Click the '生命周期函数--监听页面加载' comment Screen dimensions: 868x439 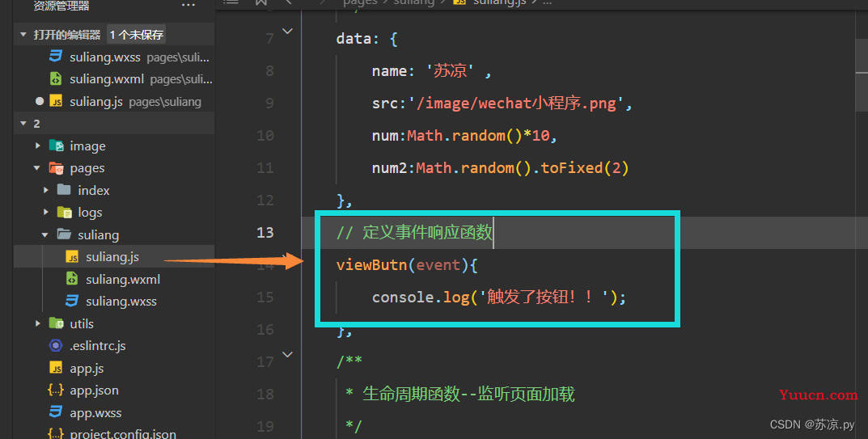pos(468,395)
